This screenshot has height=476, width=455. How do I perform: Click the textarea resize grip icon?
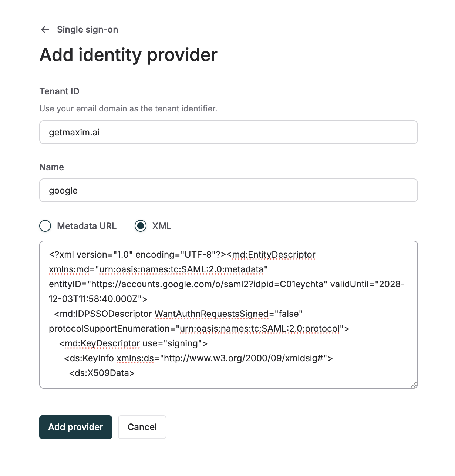point(414,384)
